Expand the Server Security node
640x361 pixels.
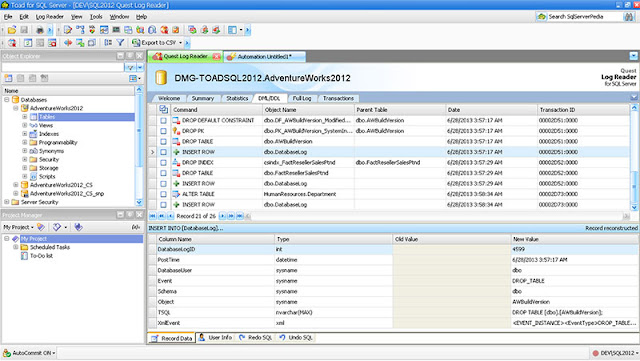coord(7,202)
